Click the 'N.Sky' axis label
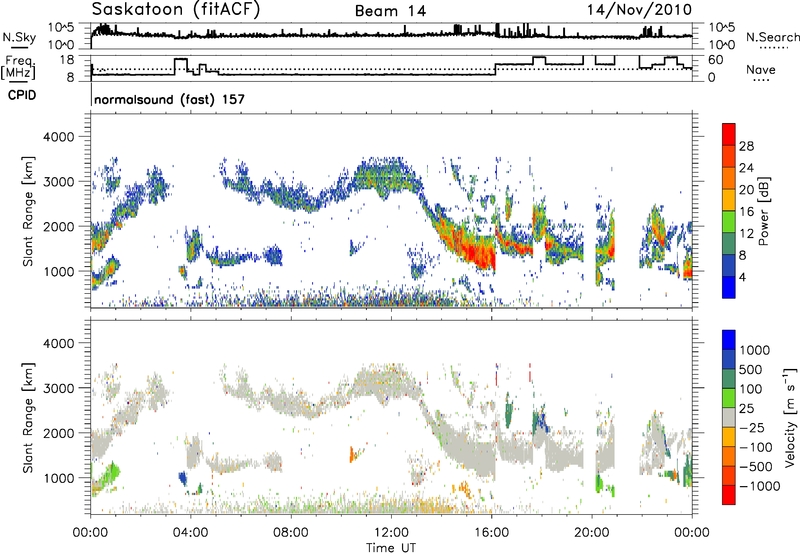 coord(19,37)
